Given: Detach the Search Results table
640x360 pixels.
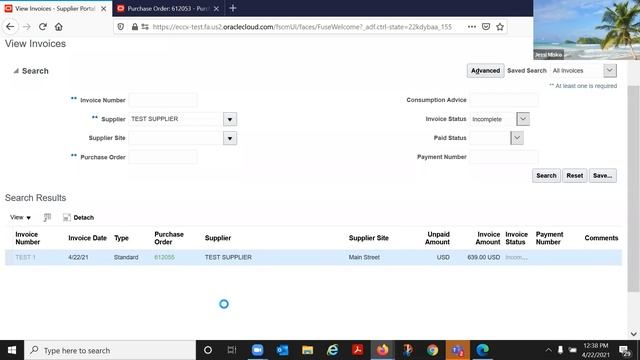Looking at the screenshot, I should pyautogui.click(x=78, y=218).
